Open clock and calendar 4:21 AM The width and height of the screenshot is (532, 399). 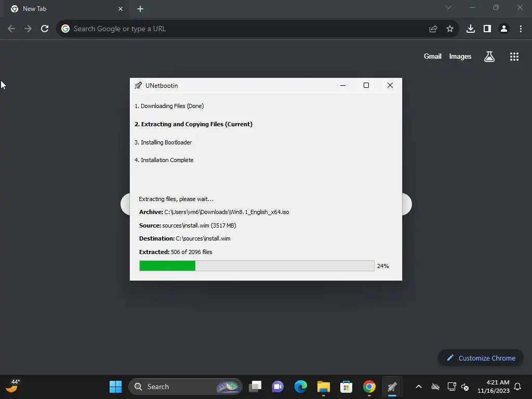tap(494, 387)
